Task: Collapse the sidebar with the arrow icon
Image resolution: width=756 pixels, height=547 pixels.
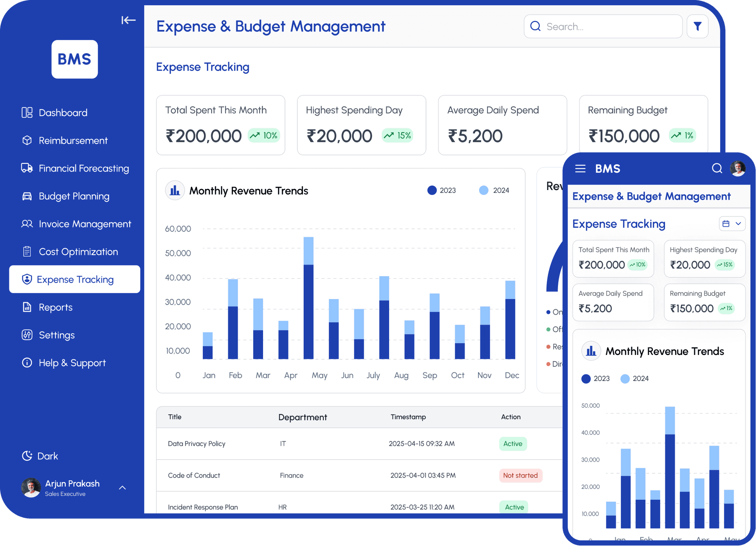Action: [x=128, y=20]
